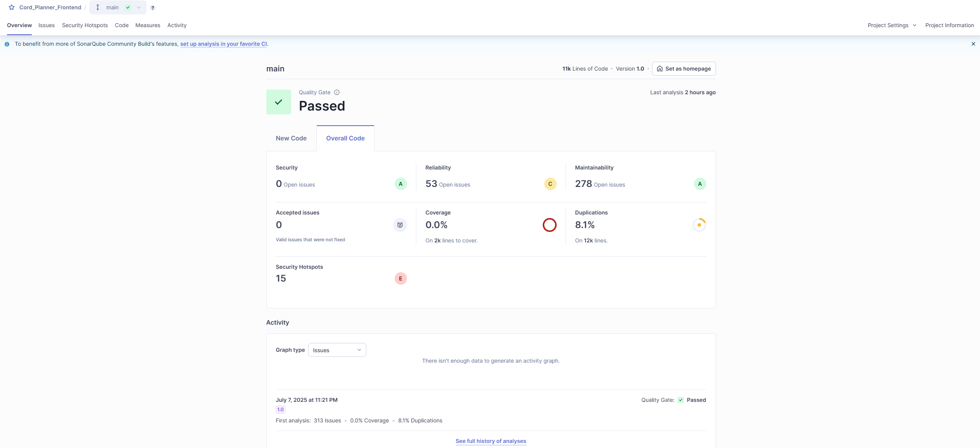
Task: Open the Graph type Issues dropdown
Action: (x=337, y=350)
